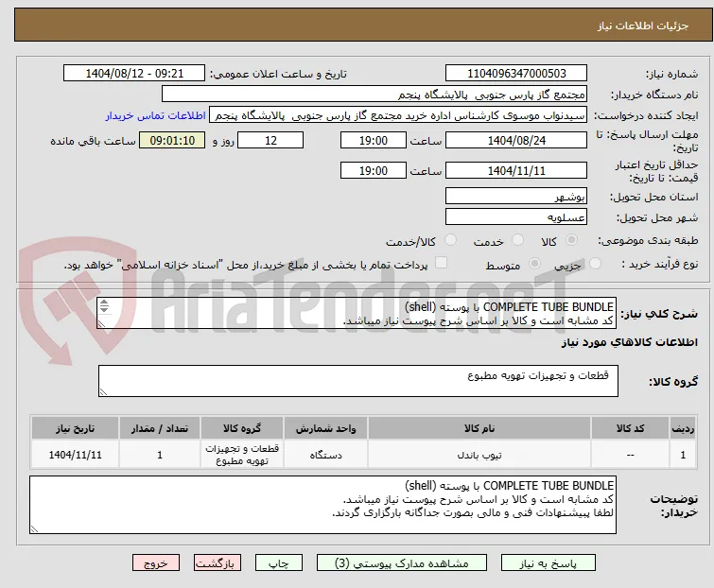Click the table need date cell 1404/11/11
The image size is (714, 588).
pos(75,455)
